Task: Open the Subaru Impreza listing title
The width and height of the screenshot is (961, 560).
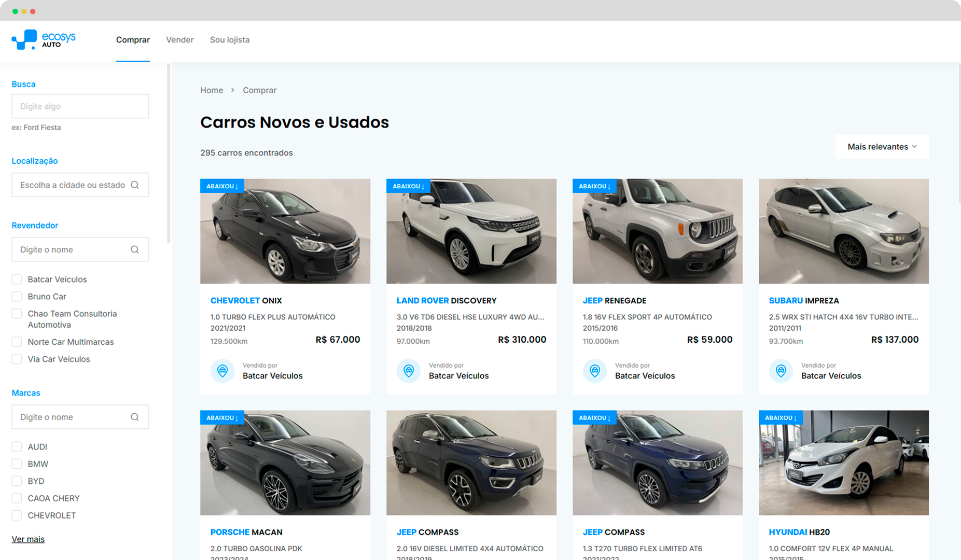Action: (804, 301)
